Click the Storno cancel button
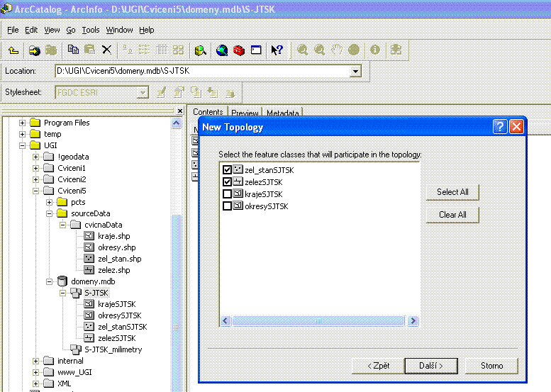This screenshot has width=551, height=392. click(491, 366)
